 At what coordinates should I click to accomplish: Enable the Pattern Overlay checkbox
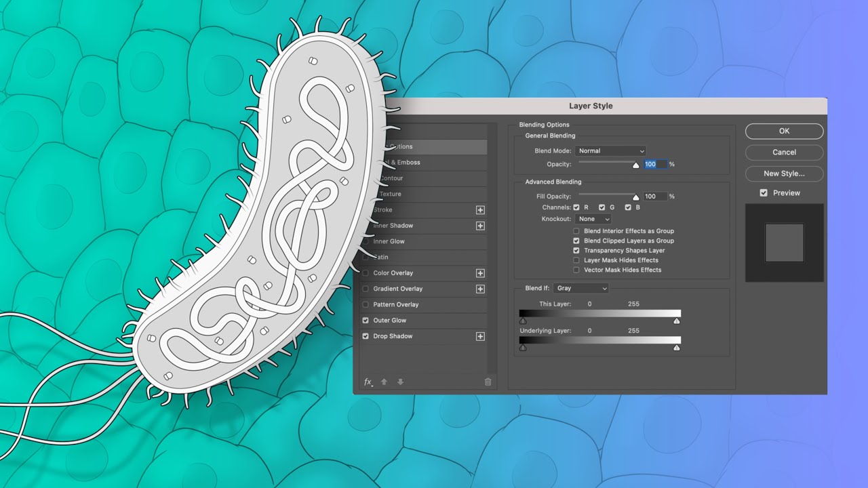click(366, 304)
